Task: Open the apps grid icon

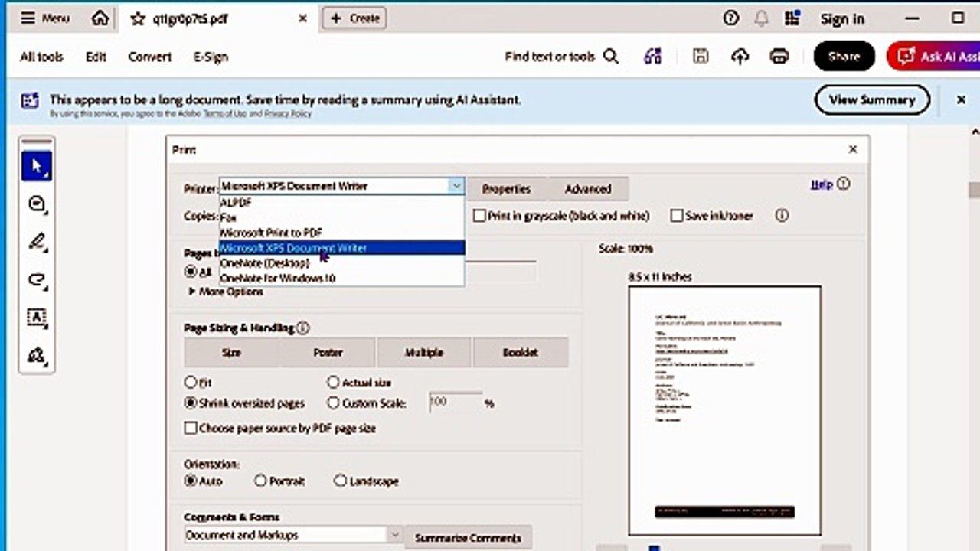Action: [793, 18]
